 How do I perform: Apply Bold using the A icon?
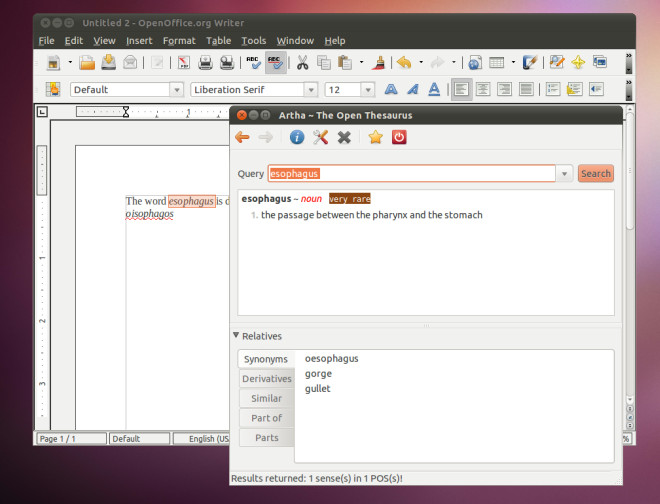tap(391, 89)
